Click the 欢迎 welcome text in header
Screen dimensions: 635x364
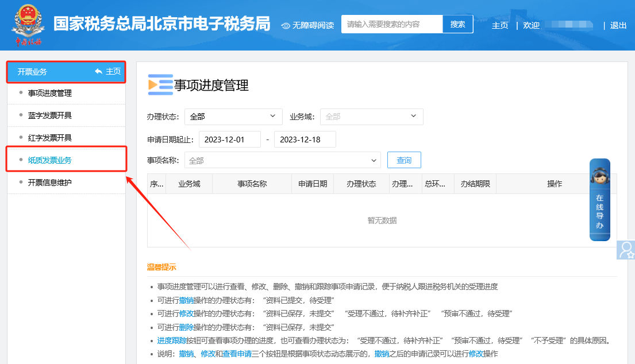coord(532,25)
